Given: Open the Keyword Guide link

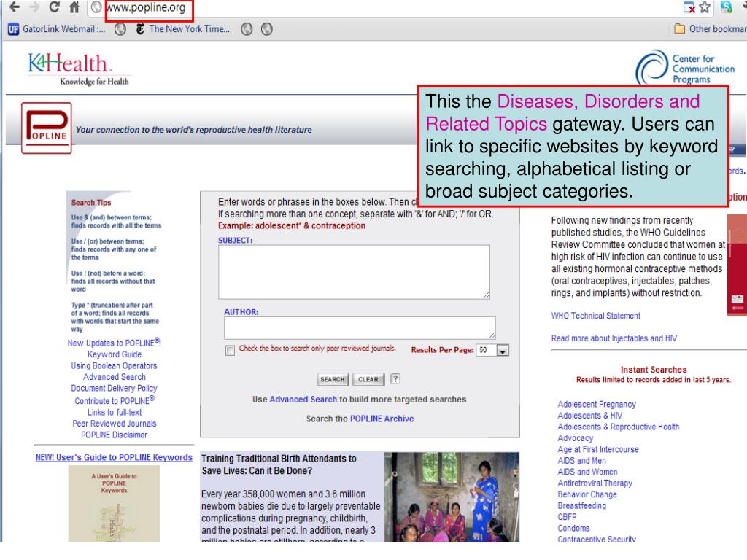Looking at the screenshot, I should point(115,354).
